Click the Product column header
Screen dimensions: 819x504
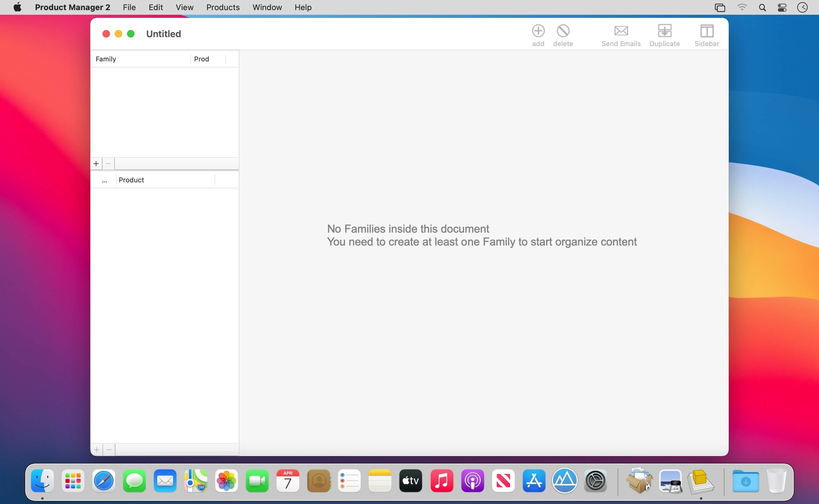(x=165, y=180)
